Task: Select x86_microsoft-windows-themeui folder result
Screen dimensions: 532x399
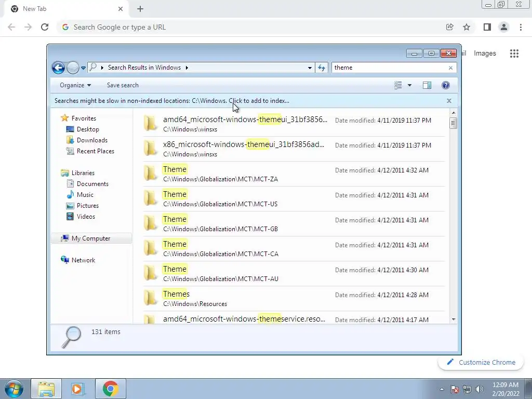Action: pos(294,149)
